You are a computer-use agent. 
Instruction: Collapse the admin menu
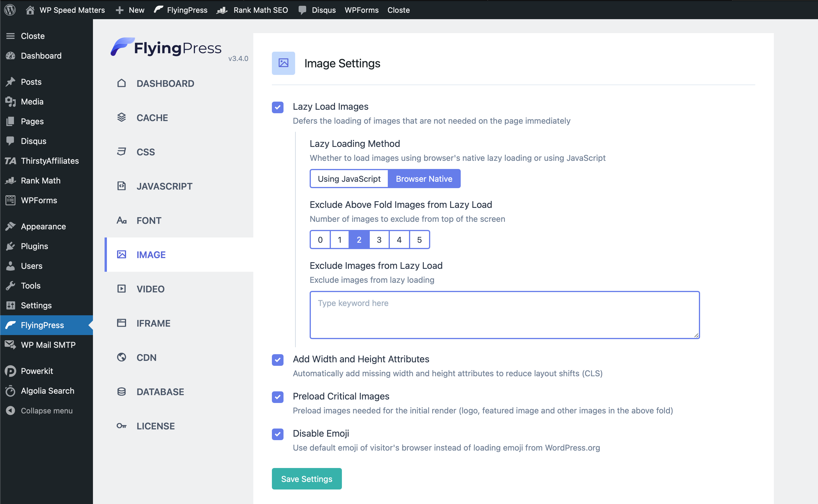tap(47, 410)
